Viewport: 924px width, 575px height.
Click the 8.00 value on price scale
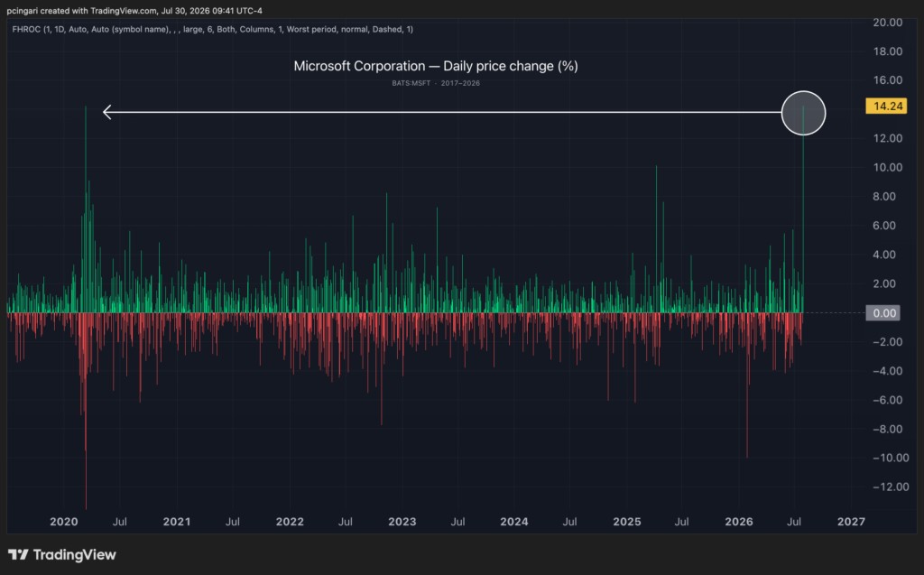(x=884, y=197)
